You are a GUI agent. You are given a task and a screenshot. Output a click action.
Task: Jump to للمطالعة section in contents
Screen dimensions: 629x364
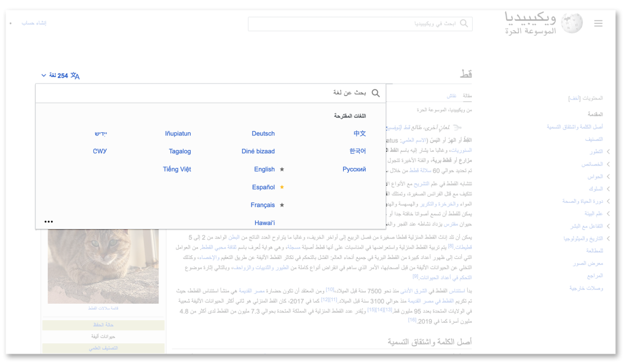click(x=595, y=251)
